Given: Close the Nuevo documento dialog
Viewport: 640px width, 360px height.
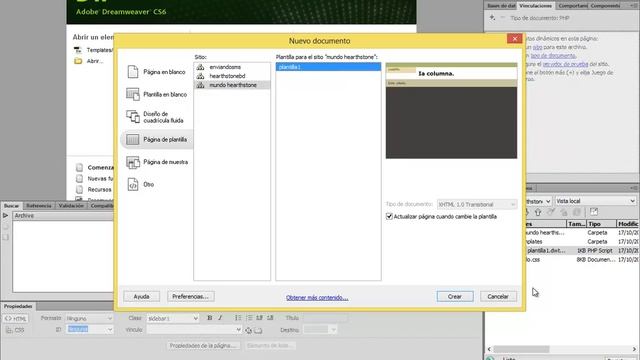Looking at the screenshot, I should 514,38.
